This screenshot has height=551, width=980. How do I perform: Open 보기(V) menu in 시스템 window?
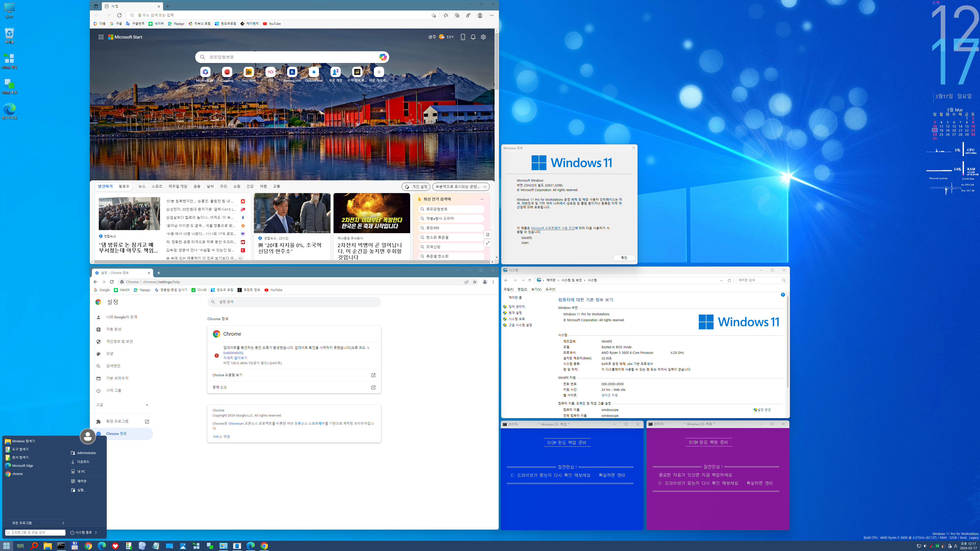pyautogui.click(x=536, y=289)
